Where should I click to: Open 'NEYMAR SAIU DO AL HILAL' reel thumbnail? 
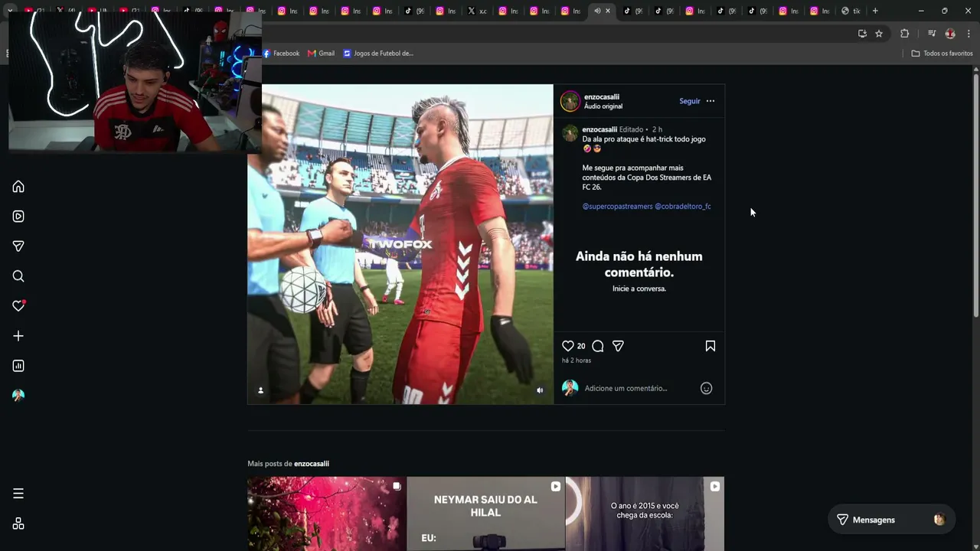pyautogui.click(x=486, y=514)
